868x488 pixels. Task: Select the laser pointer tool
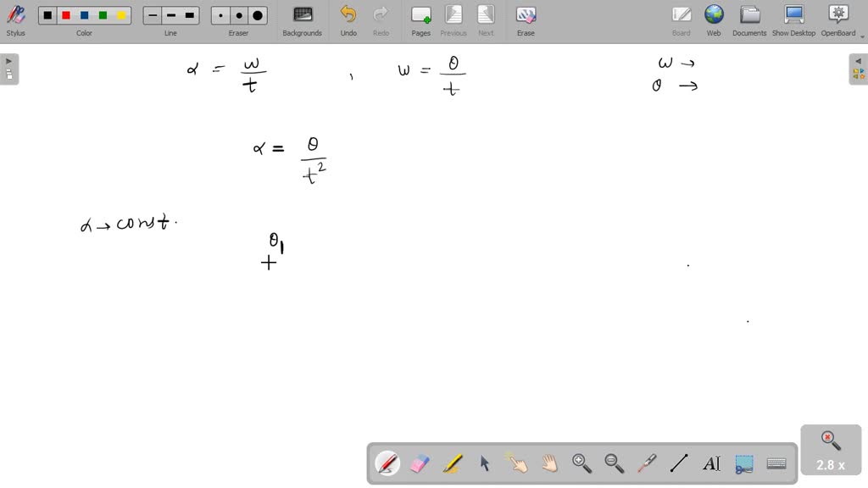tap(647, 463)
